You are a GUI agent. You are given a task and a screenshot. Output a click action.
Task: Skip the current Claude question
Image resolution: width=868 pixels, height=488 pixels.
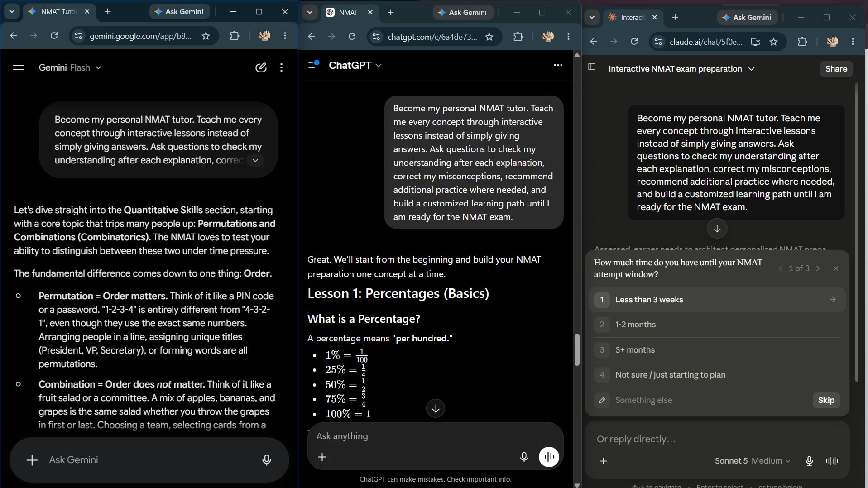[826, 400]
